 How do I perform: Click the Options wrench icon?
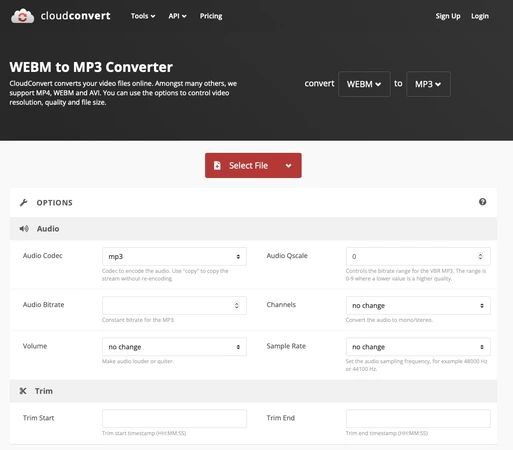(x=23, y=203)
